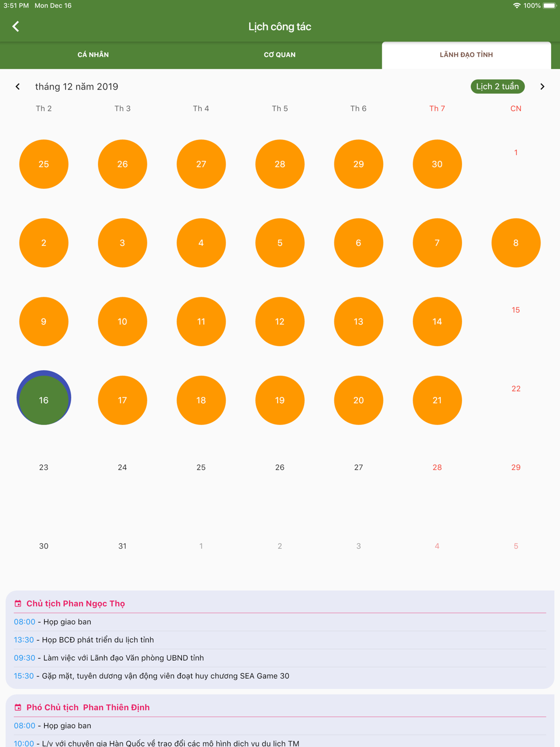Tap the battery icon in status bar
560x747 pixels.
click(549, 6)
